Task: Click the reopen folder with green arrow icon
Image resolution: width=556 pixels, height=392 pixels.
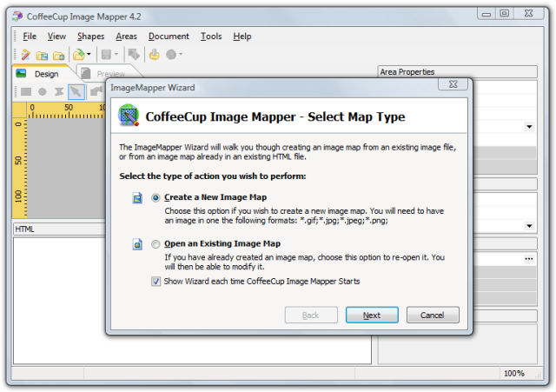Action: pyautogui.click(x=78, y=55)
